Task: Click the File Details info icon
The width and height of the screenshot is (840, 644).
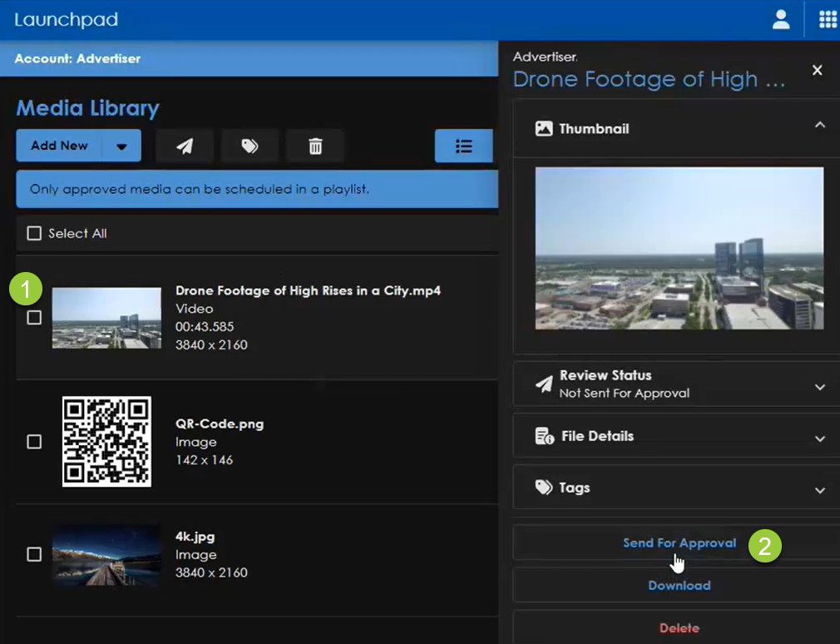Action: (x=543, y=436)
